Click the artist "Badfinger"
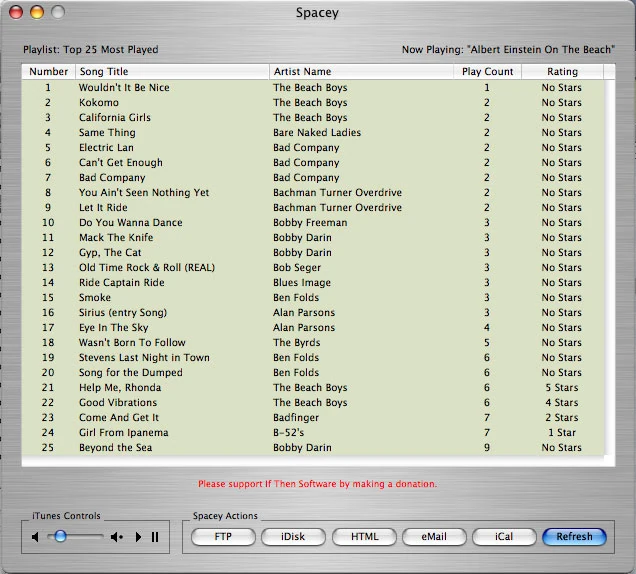Viewport: 636px width, 574px height. pyautogui.click(x=296, y=418)
